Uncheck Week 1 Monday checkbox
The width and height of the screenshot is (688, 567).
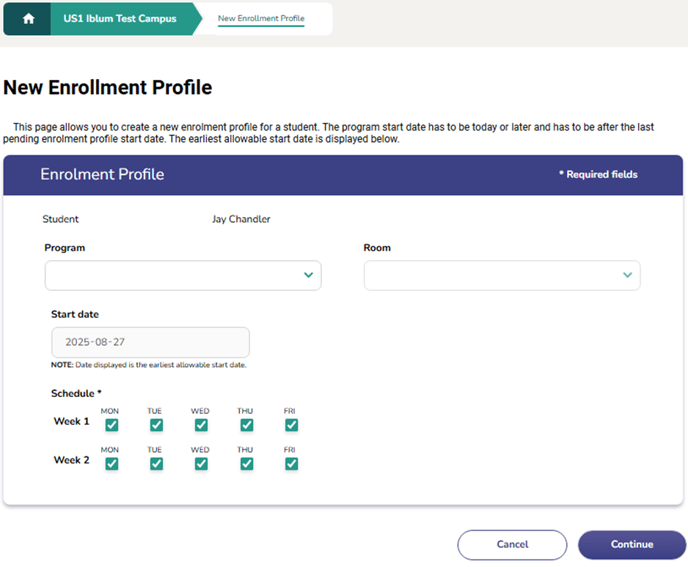111,425
